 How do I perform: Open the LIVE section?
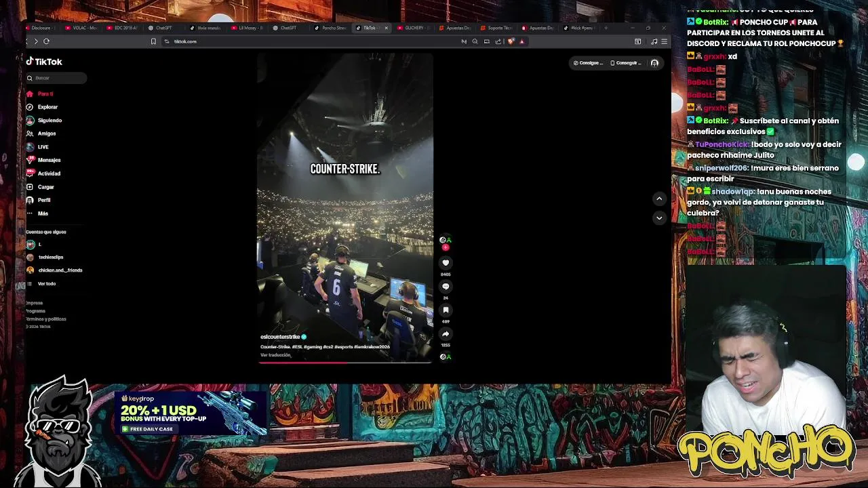pos(38,147)
